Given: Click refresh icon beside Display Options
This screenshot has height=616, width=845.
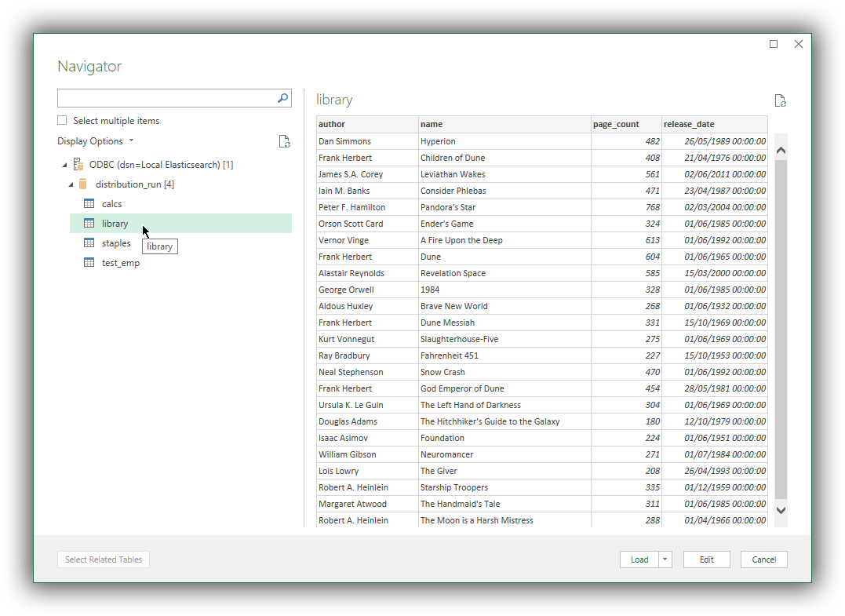Looking at the screenshot, I should click(283, 140).
